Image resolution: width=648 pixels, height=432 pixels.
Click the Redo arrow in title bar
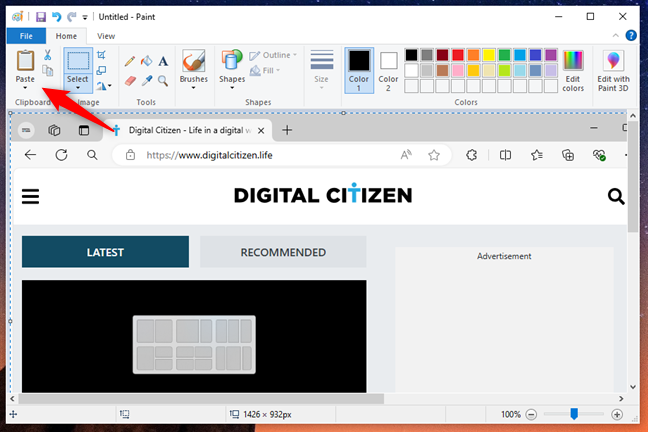tap(71, 17)
